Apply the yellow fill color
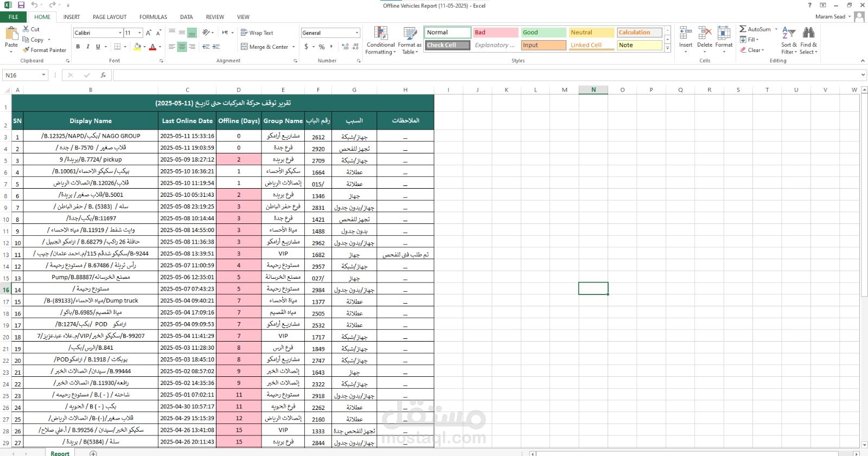 pos(137,47)
